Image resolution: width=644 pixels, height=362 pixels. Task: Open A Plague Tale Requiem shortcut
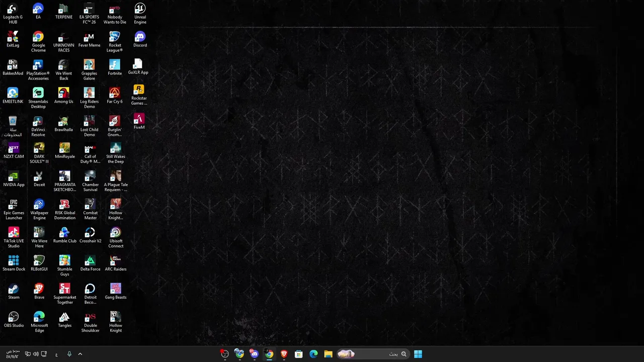tap(116, 182)
